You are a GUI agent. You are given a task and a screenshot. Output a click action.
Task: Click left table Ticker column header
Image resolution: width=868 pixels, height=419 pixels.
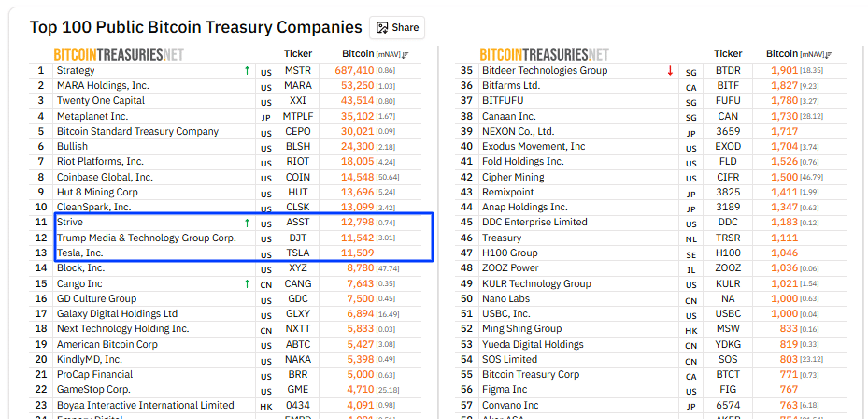point(298,53)
